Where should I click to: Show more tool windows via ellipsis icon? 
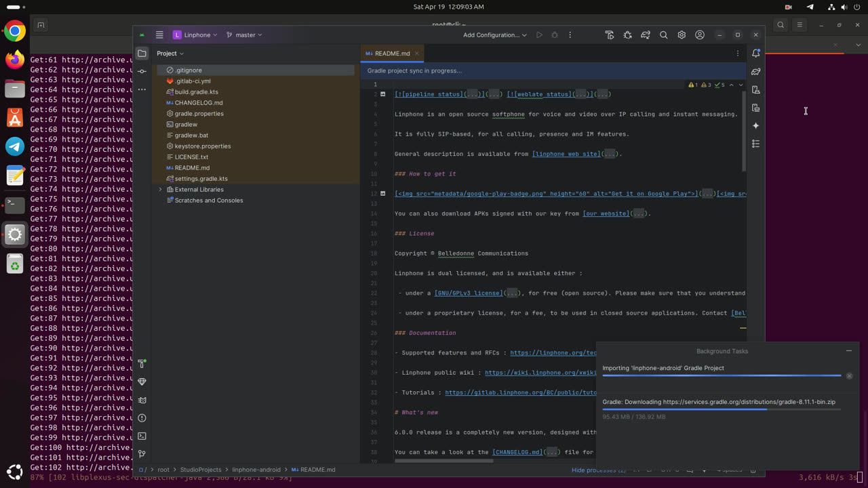(142, 89)
